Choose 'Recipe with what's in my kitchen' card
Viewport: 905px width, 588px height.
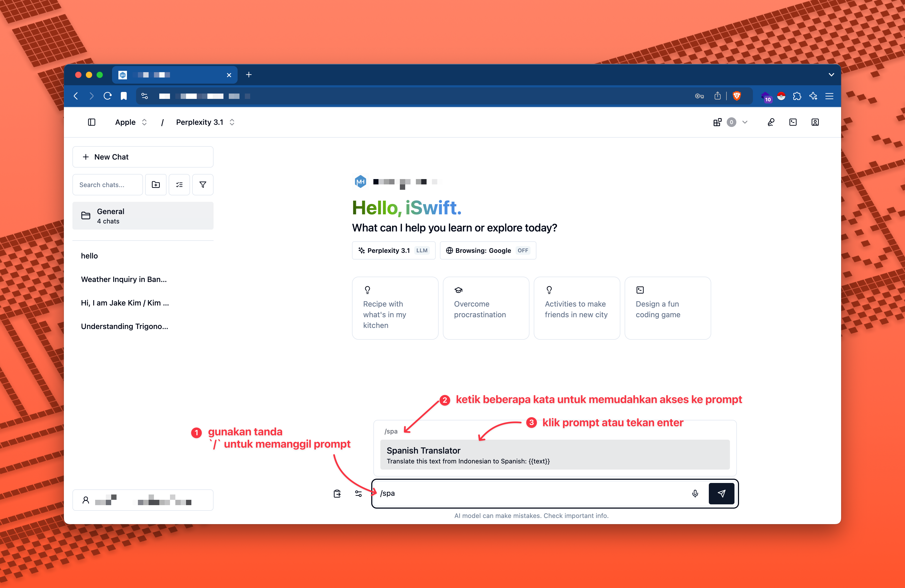[x=395, y=308]
